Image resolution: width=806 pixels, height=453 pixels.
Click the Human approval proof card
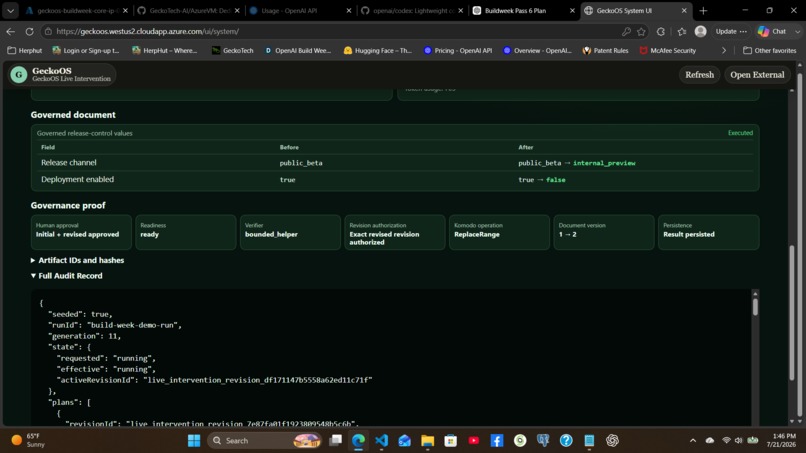coord(81,232)
